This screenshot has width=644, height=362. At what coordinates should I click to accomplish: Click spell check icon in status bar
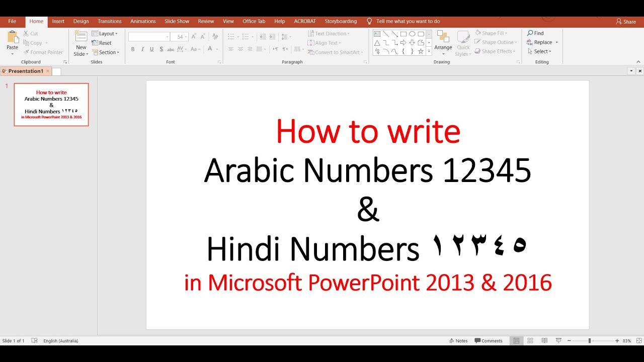(x=34, y=341)
